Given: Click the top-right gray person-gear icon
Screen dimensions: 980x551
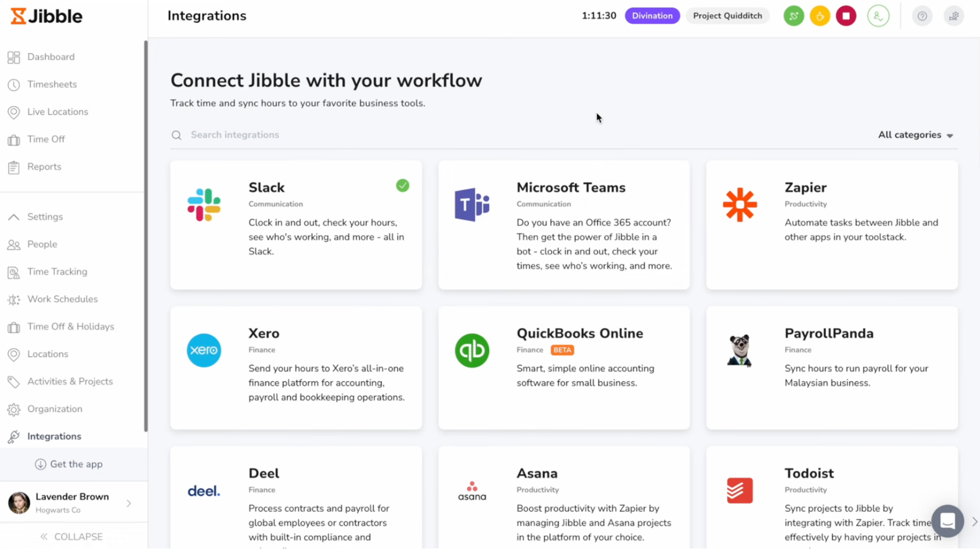Looking at the screenshot, I should 953,16.
